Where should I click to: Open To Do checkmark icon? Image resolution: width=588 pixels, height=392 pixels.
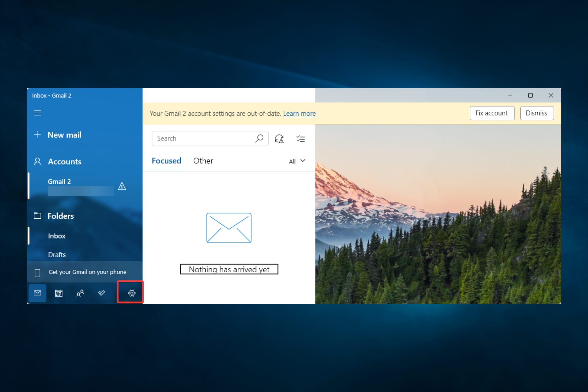[x=102, y=293]
